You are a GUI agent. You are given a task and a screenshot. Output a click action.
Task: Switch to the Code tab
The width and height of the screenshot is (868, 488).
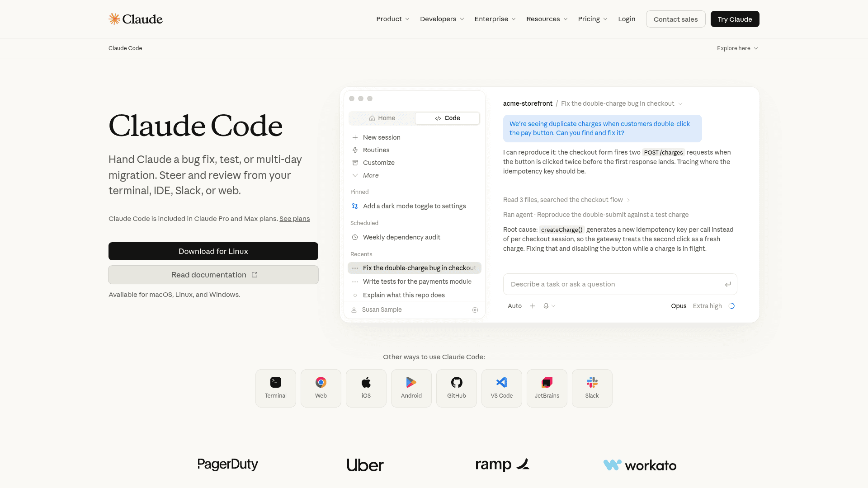[447, 118]
